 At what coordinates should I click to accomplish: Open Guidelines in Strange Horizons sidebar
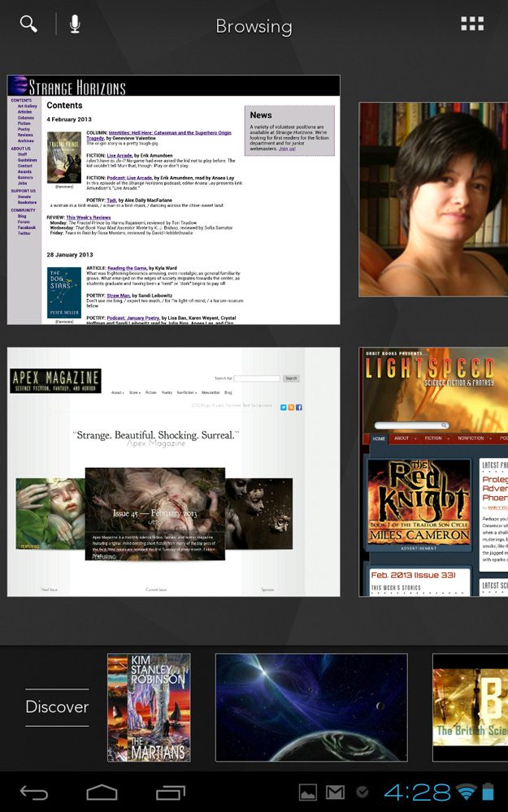(x=28, y=160)
